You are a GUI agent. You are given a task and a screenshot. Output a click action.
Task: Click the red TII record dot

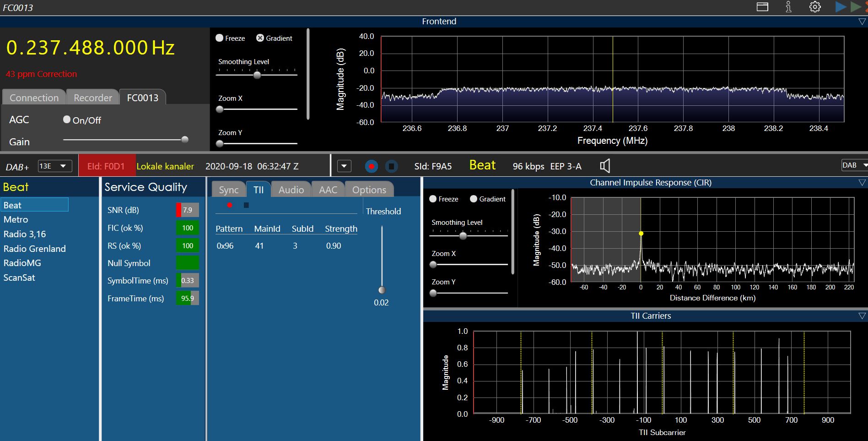coord(230,205)
